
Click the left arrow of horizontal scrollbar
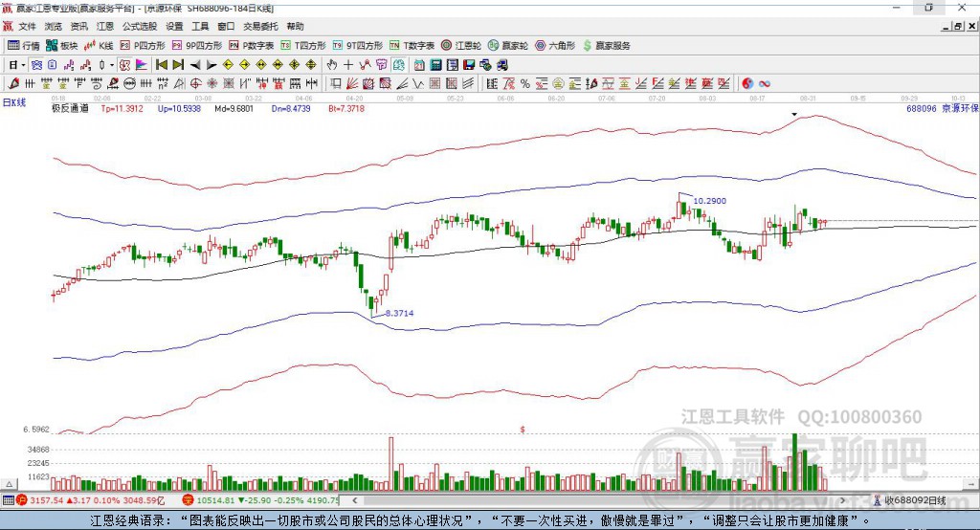355,500
